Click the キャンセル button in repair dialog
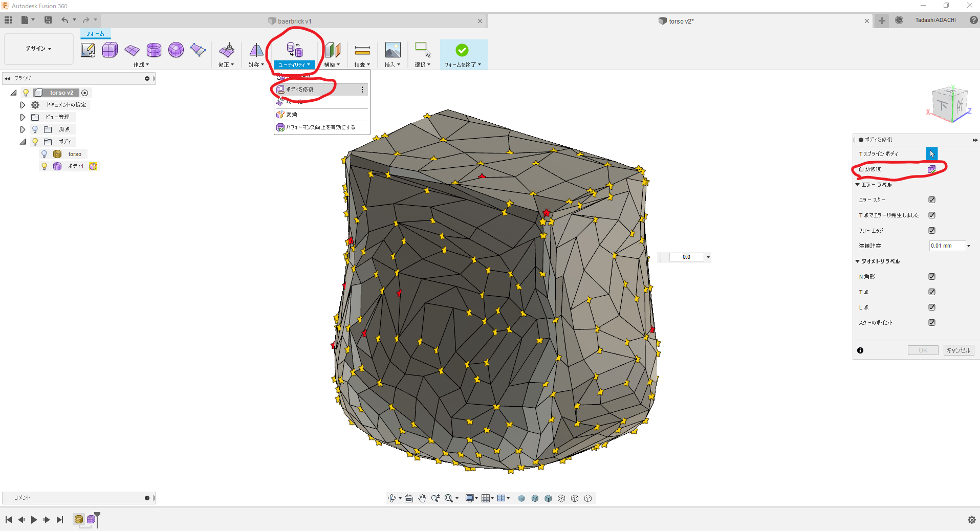The width and height of the screenshot is (980, 531). coord(959,350)
